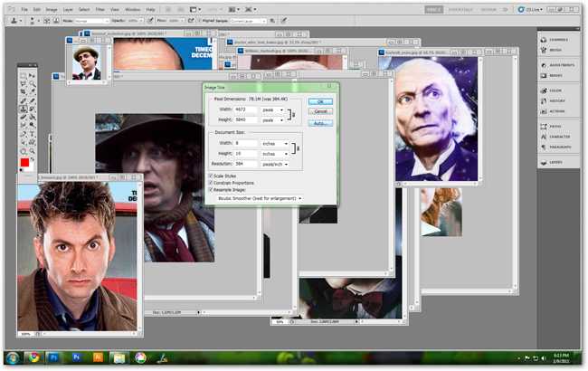Image resolution: width=588 pixels, height=371 pixels.
Task: Open pixel width units dropdown
Action: click(x=272, y=109)
